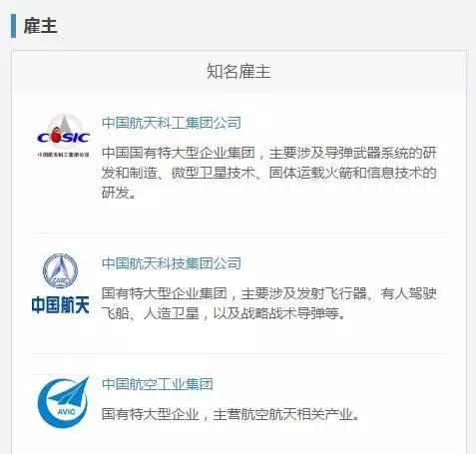The height and width of the screenshot is (454, 476).
Task: Click the round CASC emblem
Action: (61, 270)
